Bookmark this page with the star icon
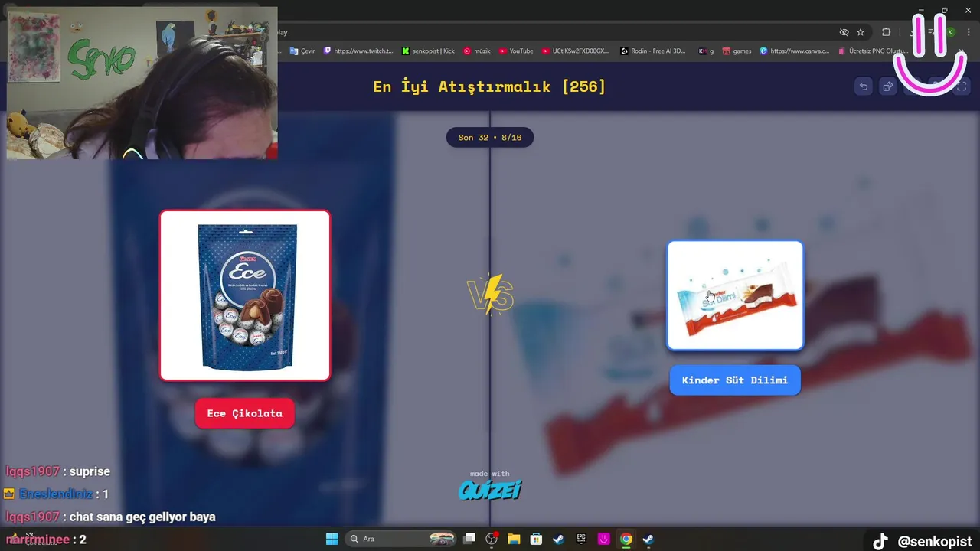980x551 pixels. click(861, 32)
